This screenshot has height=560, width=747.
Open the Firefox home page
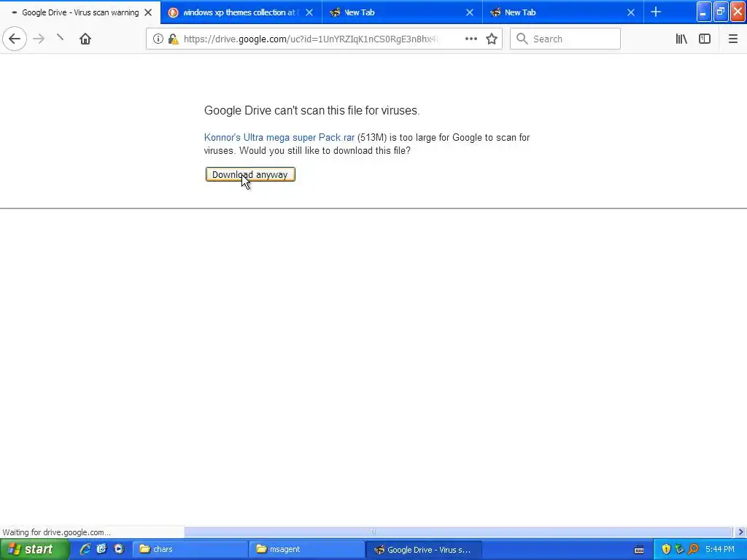pos(85,39)
